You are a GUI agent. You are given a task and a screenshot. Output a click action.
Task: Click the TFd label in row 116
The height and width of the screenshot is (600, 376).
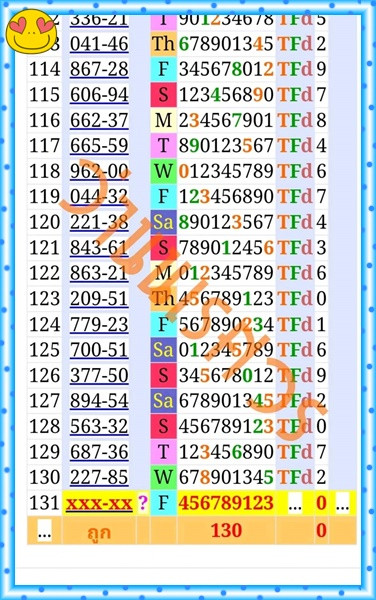tap(295, 120)
